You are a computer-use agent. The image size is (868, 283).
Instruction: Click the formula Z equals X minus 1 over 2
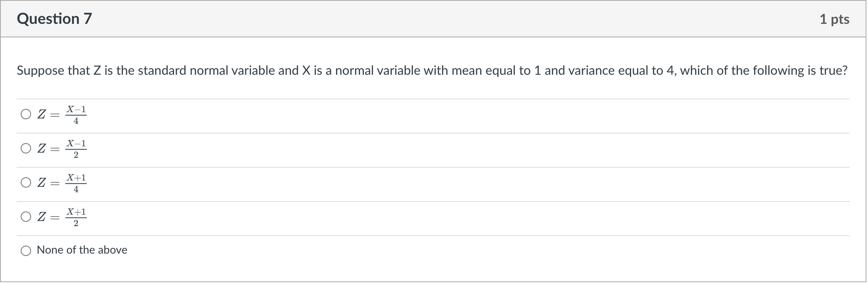point(62,149)
